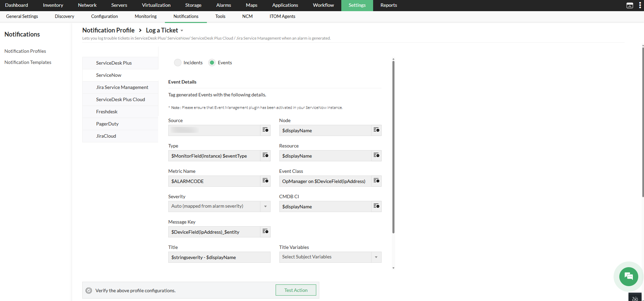Click into the Type input field
The image size is (644, 301).
(x=214, y=156)
